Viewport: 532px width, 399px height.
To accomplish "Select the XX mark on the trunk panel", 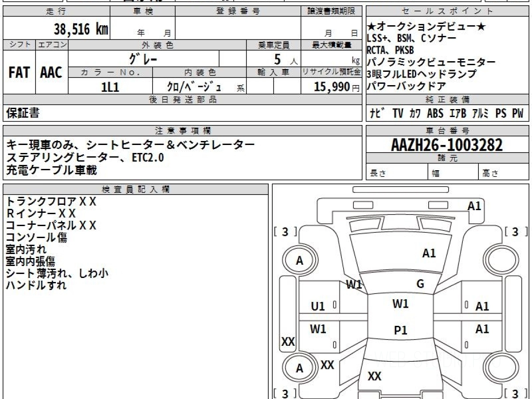I will [375, 376].
